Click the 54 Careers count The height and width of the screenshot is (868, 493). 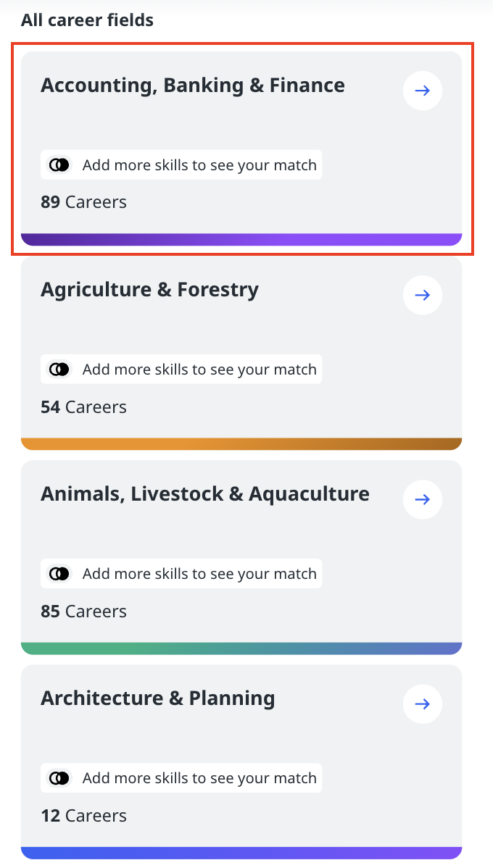83,406
